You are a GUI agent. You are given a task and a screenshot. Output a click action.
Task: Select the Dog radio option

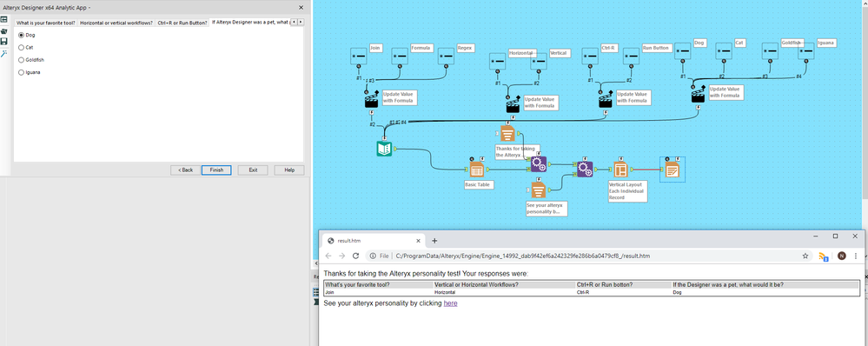[21, 35]
